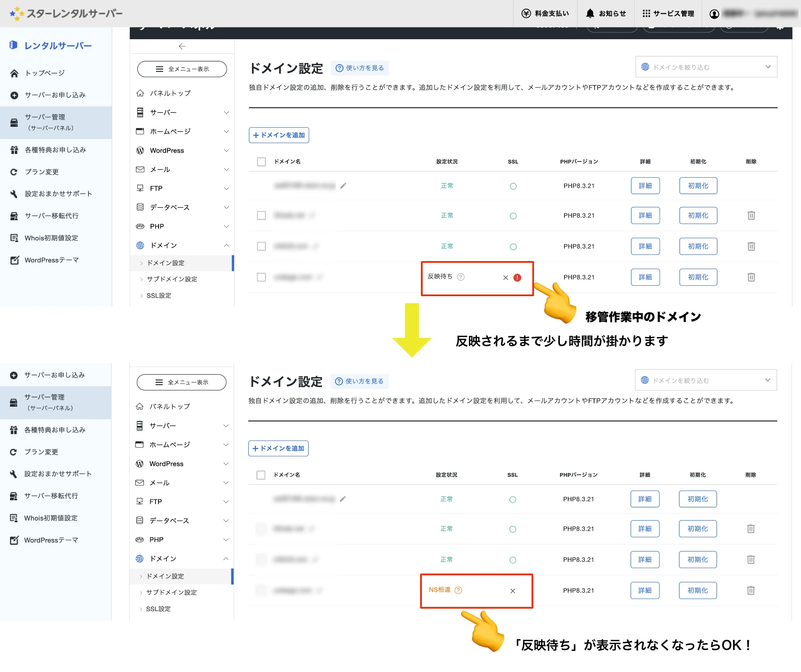Click the account avatar icon in the header
This screenshot has height=672, width=801.
[714, 14]
